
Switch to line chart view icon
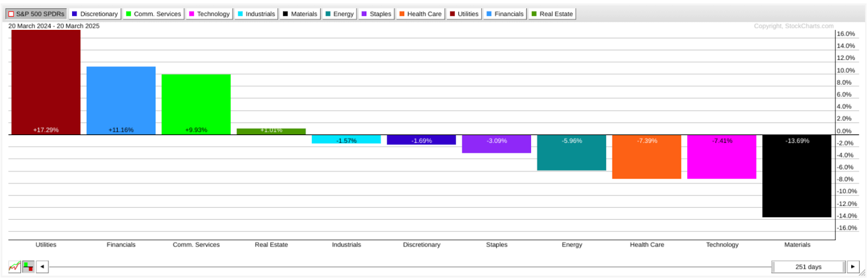(x=15, y=267)
